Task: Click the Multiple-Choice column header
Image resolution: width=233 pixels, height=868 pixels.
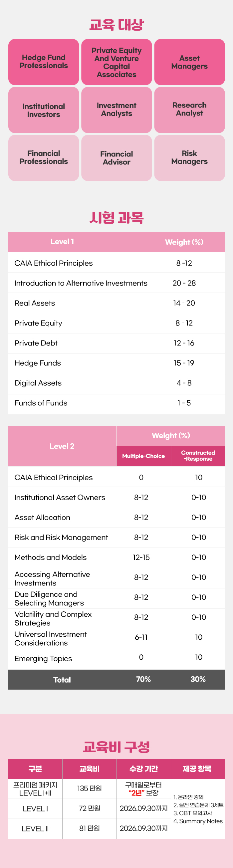Action: click(143, 456)
